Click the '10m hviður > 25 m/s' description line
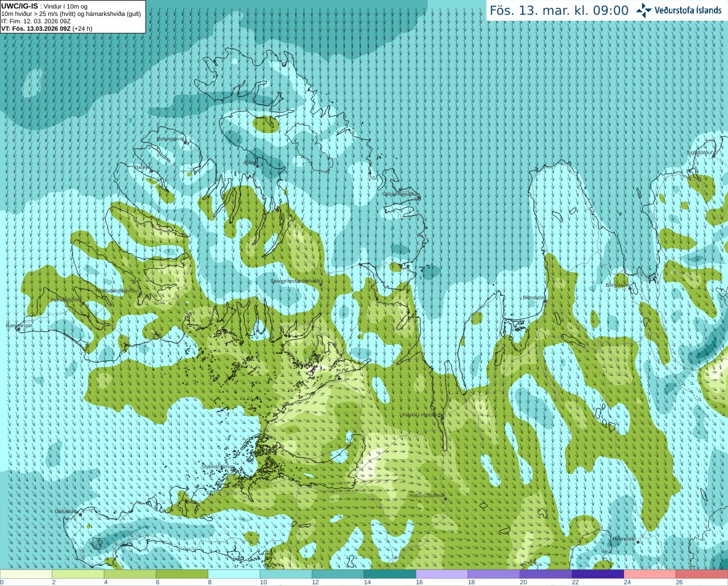 [71, 14]
